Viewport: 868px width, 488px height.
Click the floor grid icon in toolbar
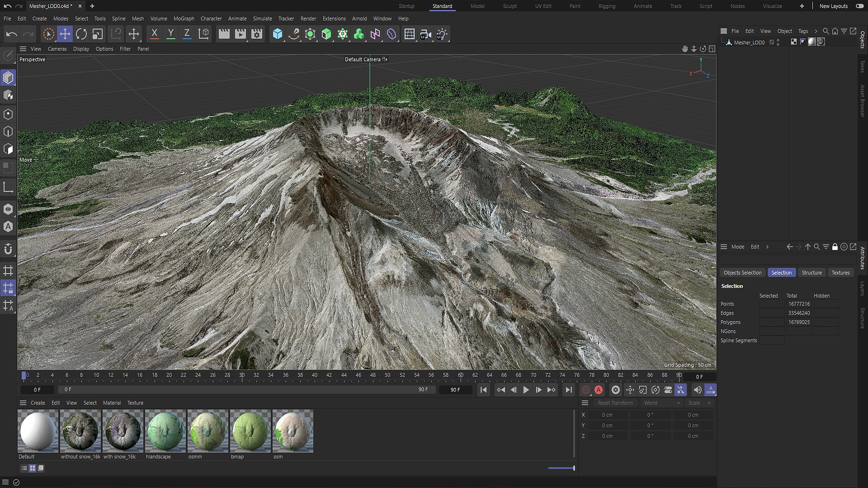[409, 34]
